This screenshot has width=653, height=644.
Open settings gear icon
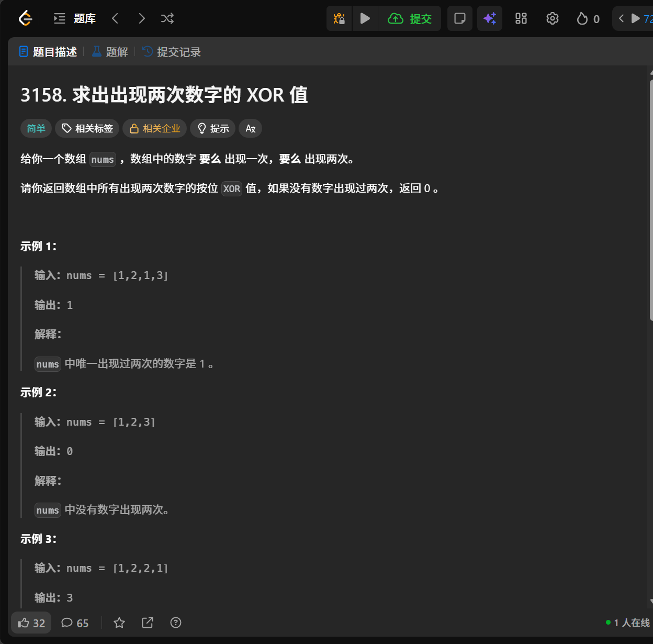pos(553,19)
